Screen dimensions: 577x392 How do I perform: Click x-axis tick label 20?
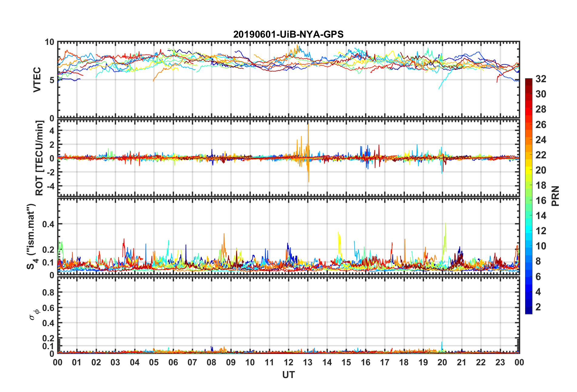442,362
